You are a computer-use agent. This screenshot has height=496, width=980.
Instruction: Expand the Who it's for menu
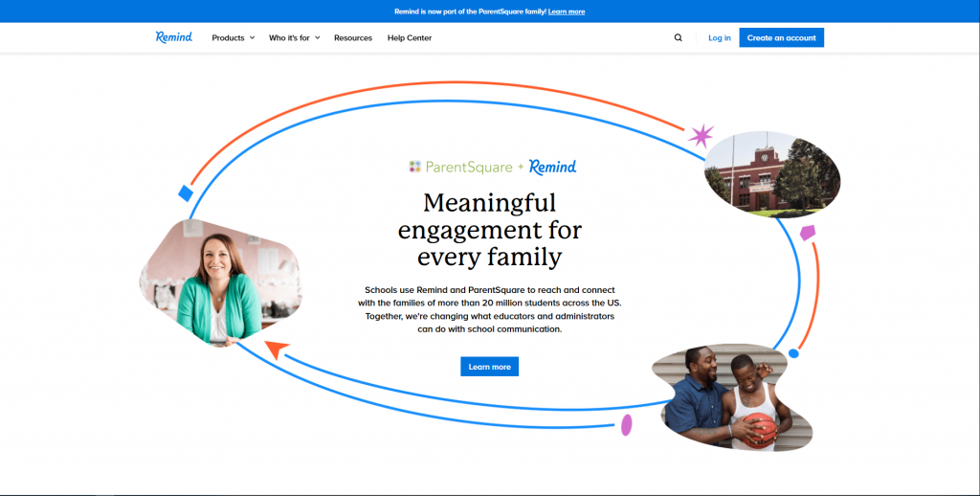point(295,37)
